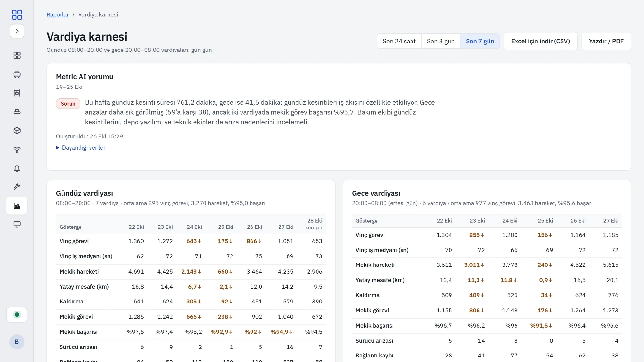Expand the sidebar with the chevron button
Image resolution: width=644 pixels, height=362 pixels.
tap(17, 31)
